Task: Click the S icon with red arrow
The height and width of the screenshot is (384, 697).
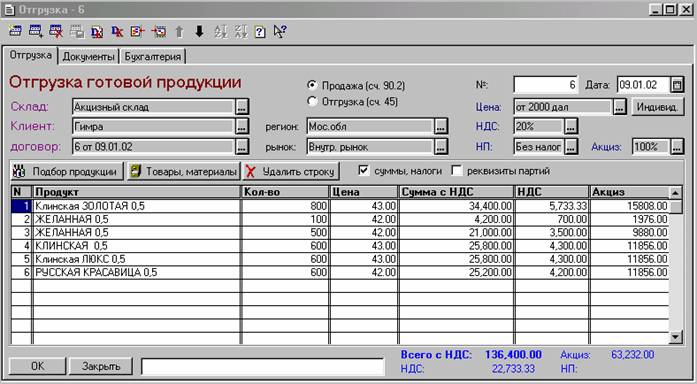Action: pyautogui.click(x=137, y=31)
